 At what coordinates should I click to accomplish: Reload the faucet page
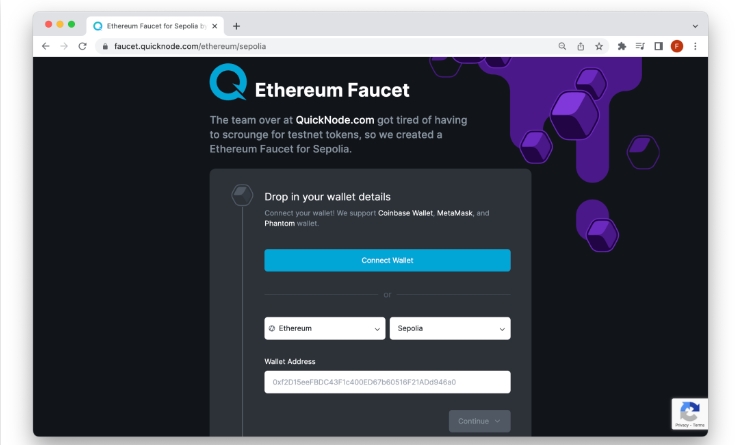point(82,46)
